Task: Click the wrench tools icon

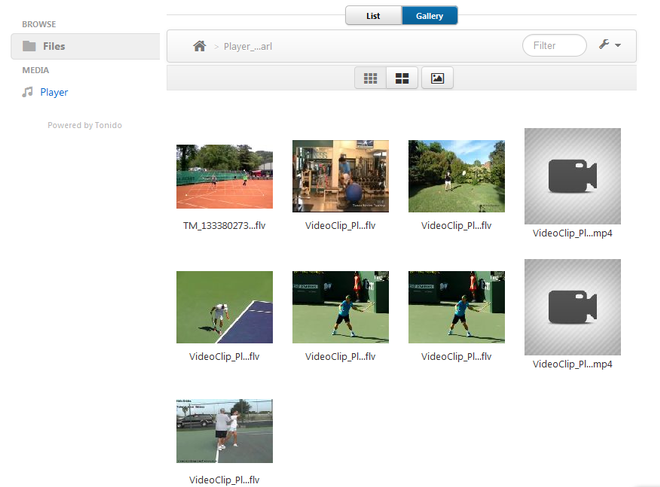Action: [604, 45]
